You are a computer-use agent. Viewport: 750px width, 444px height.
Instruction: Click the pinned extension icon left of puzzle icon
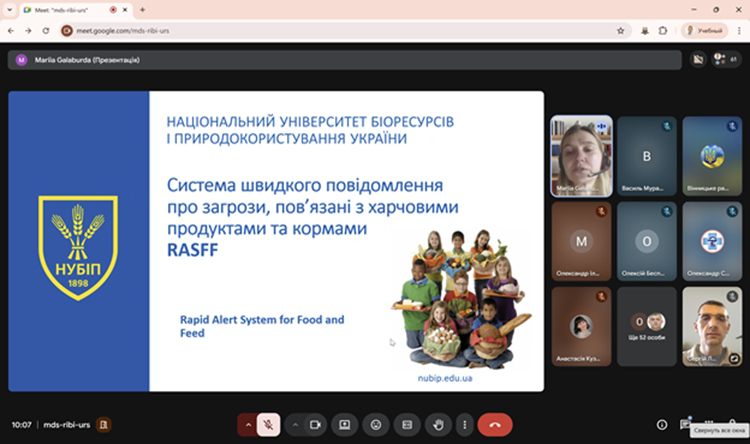click(645, 31)
